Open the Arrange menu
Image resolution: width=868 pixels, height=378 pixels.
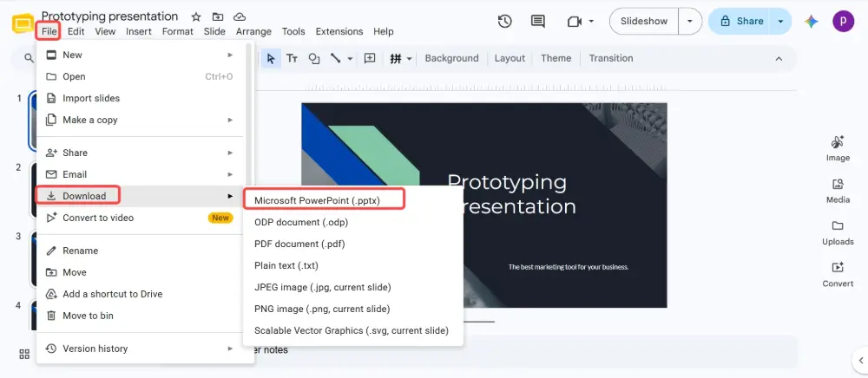253,31
